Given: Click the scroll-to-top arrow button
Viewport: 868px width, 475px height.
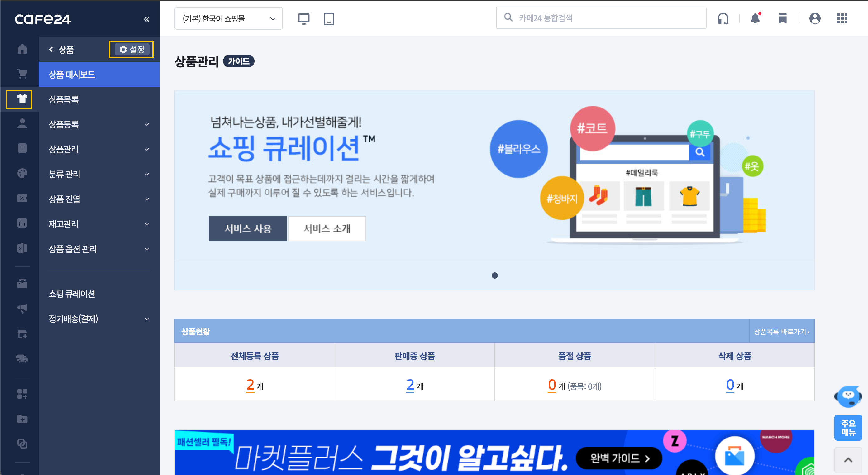Looking at the screenshot, I should click(x=848, y=460).
